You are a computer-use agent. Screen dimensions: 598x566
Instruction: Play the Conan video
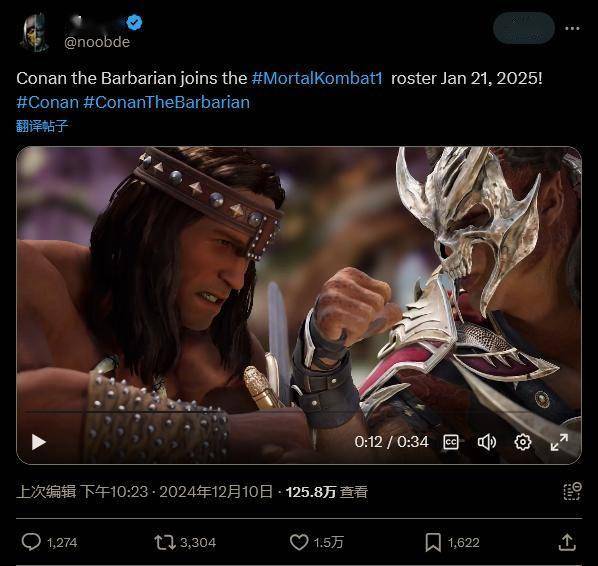(38, 442)
